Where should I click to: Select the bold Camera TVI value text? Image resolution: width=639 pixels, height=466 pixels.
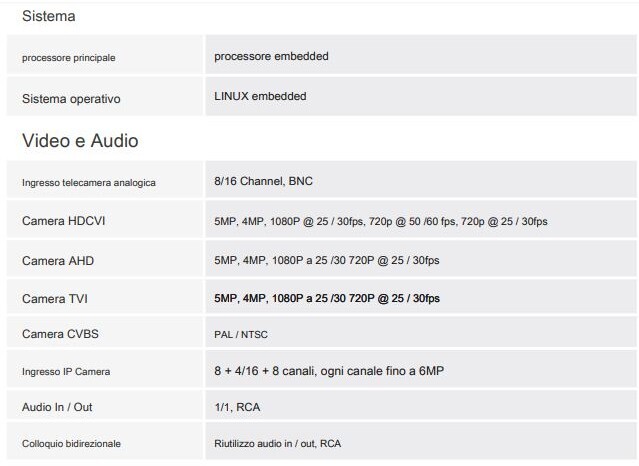coord(327,298)
